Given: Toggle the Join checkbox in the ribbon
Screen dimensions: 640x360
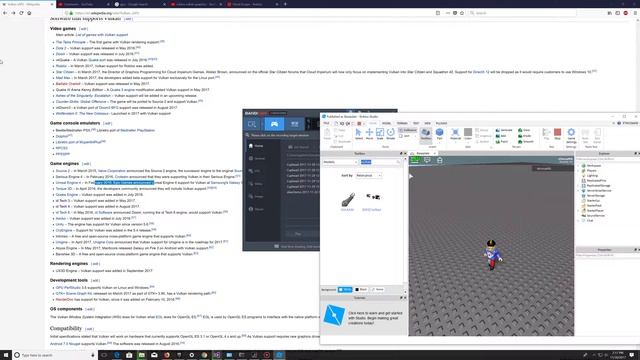Looking at the screenshot, I should [404, 136].
